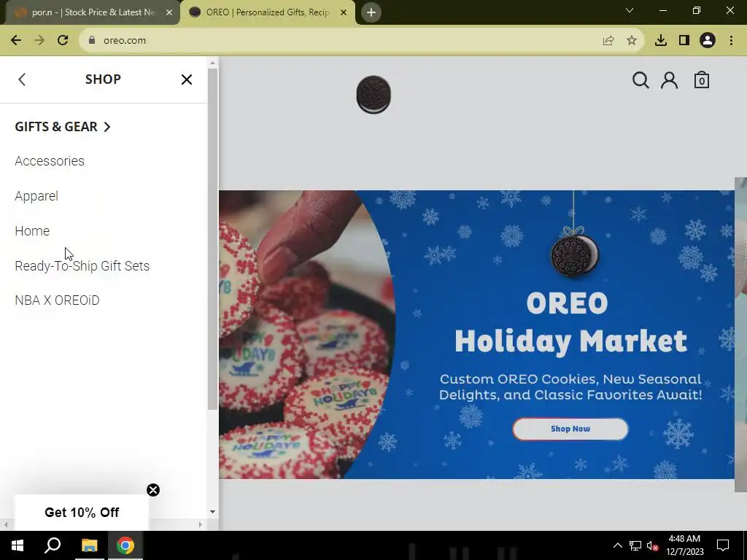747x560 pixels.
Task: Open Chrome three-dot menu
Action: (x=731, y=41)
